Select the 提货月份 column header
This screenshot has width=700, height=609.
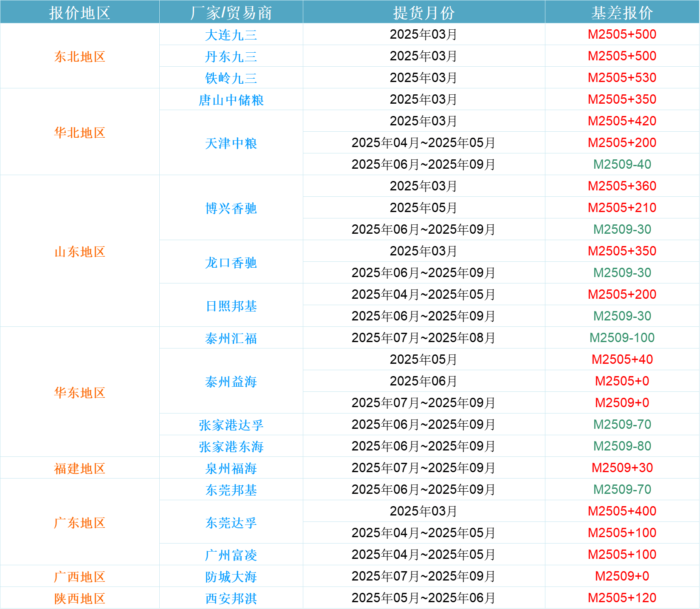(x=423, y=12)
